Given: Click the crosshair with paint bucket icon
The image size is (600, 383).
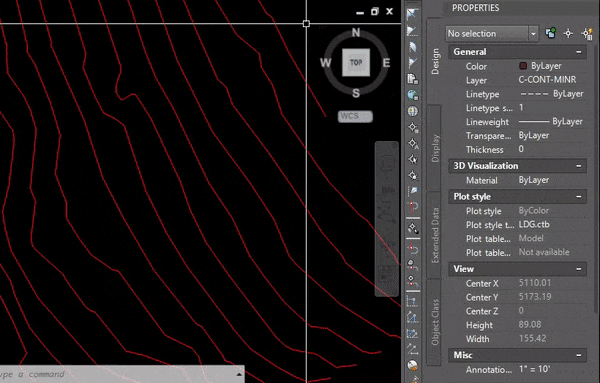Looking at the screenshot, I should [413, 228].
